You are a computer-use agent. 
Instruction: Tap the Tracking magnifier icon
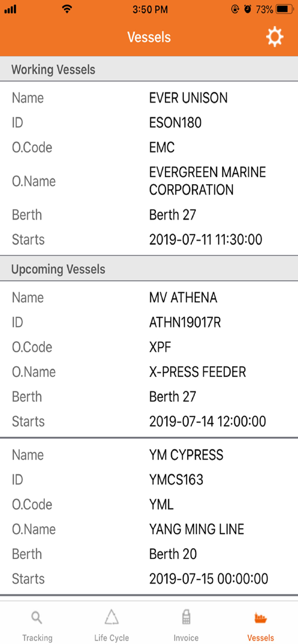(x=37, y=618)
